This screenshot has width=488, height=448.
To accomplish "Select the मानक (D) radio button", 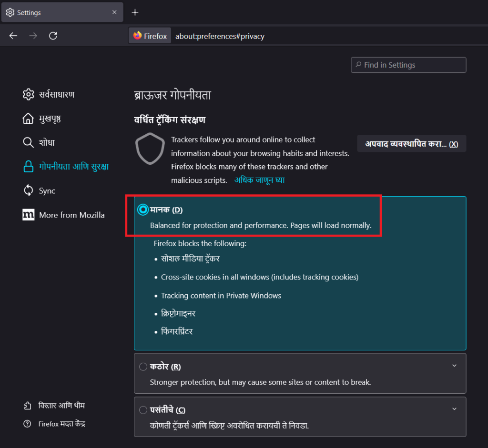I will click(143, 209).
